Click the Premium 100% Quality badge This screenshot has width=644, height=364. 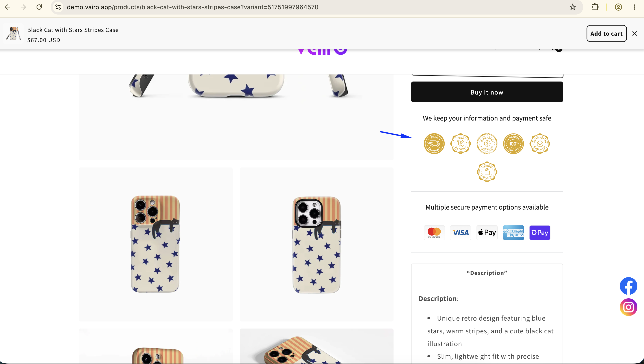pyautogui.click(x=513, y=144)
